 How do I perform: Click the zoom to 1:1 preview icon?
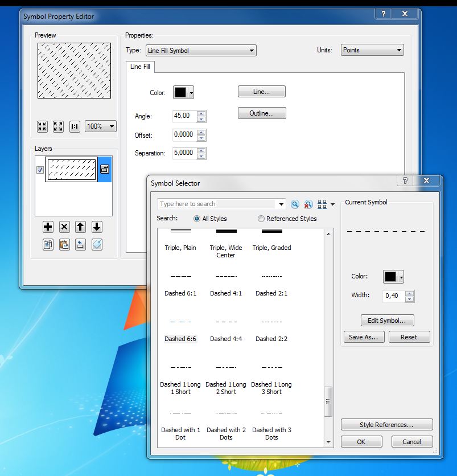point(75,126)
